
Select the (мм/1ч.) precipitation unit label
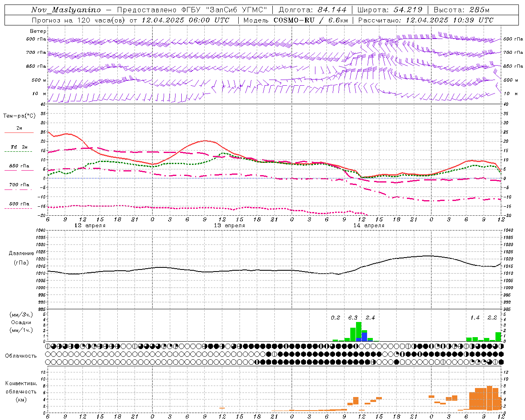(x=21, y=330)
